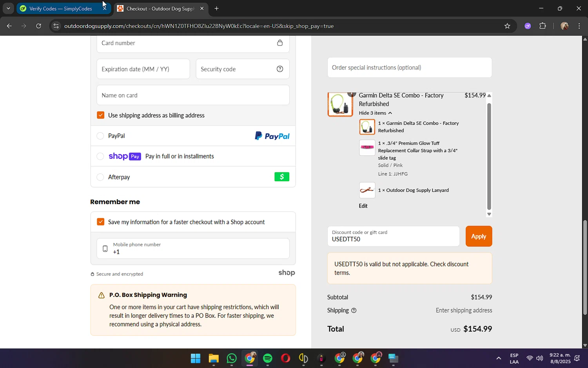The height and width of the screenshot is (368, 588).
Task: Click the ESP LAA language indicator
Action: tap(514, 358)
